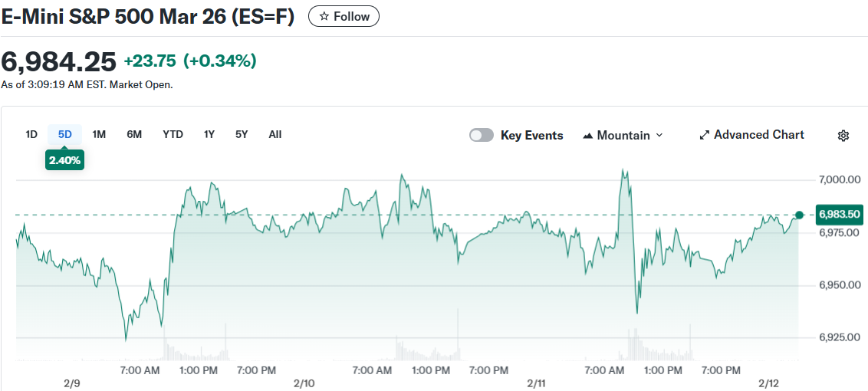Click the 6,925.00 axis label
Image resolution: width=868 pixels, height=391 pixels.
point(839,337)
